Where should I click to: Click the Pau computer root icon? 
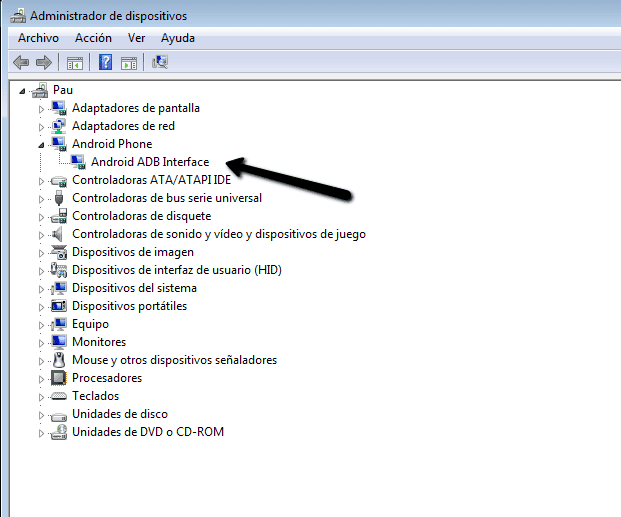[40, 90]
